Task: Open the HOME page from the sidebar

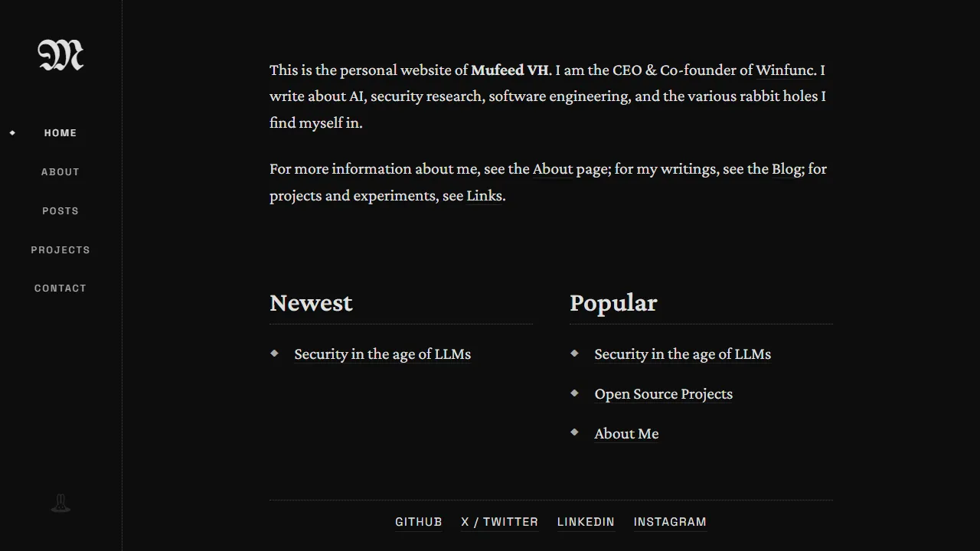Action: pos(60,132)
